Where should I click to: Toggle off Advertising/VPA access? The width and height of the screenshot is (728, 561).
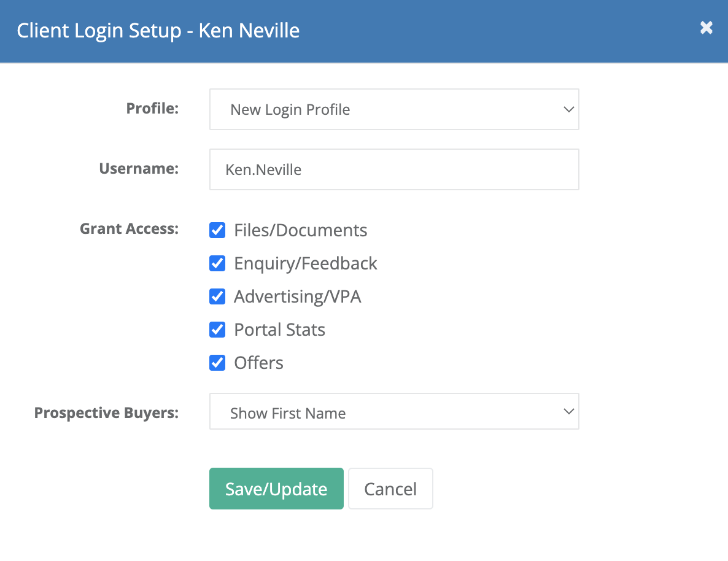(217, 296)
